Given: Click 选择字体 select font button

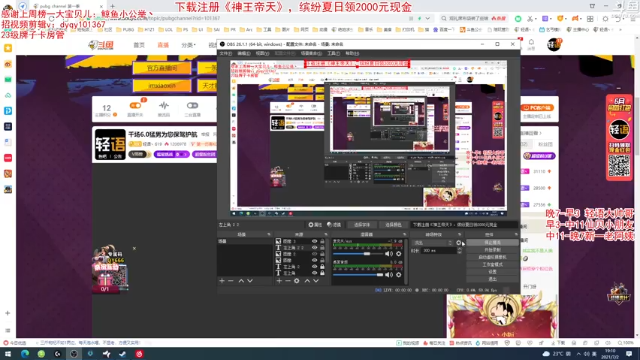Looking at the screenshot, I should 362,224.
